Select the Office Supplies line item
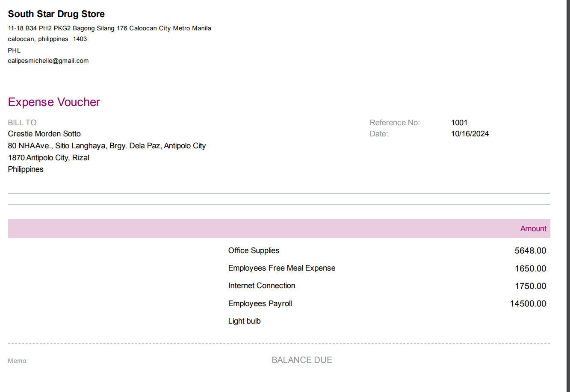Viewport: 570px width, 392px height. point(254,251)
